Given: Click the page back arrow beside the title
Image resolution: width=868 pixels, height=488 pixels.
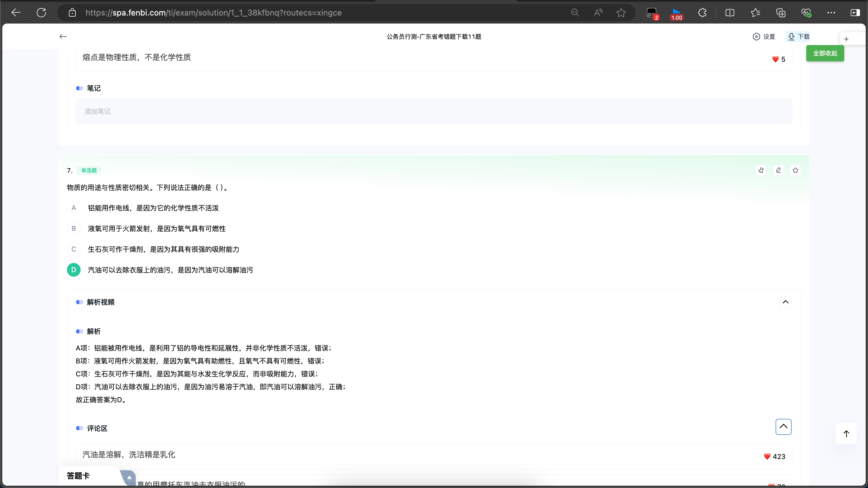Looking at the screenshot, I should [63, 36].
